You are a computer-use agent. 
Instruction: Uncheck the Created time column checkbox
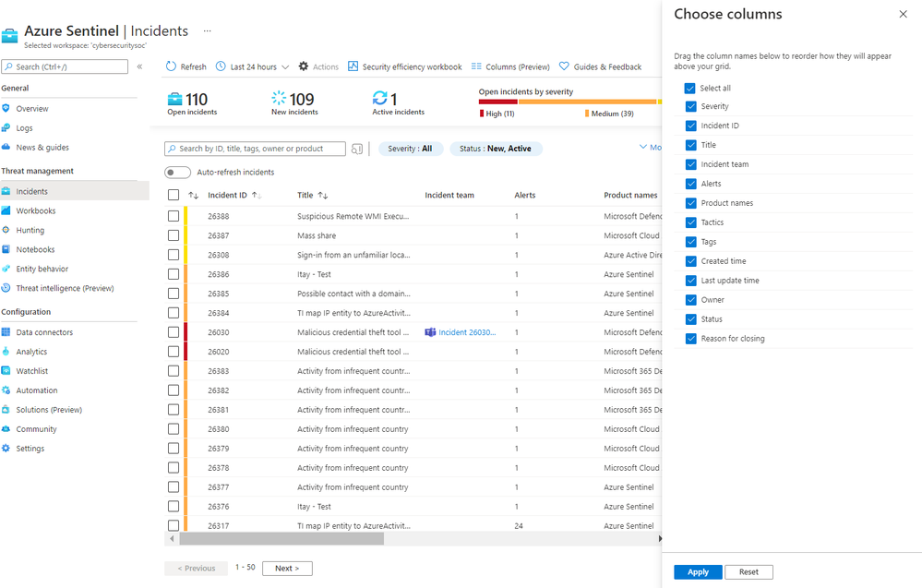coord(691,261)
